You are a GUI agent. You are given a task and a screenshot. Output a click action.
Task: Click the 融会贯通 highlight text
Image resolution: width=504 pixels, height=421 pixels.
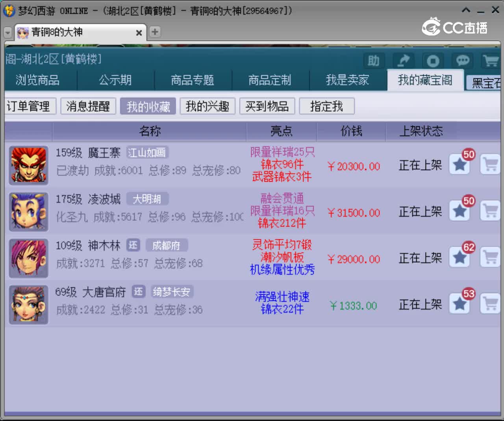click(x=282, y=198)
